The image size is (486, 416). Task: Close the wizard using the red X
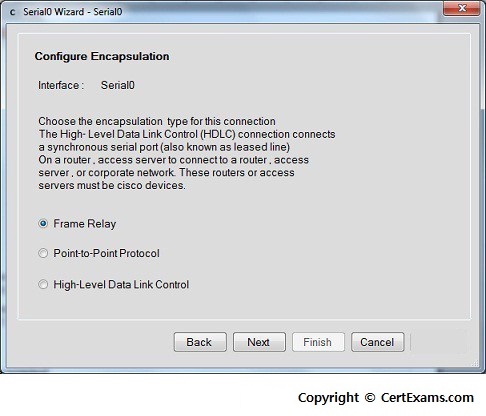click(462, 8)
